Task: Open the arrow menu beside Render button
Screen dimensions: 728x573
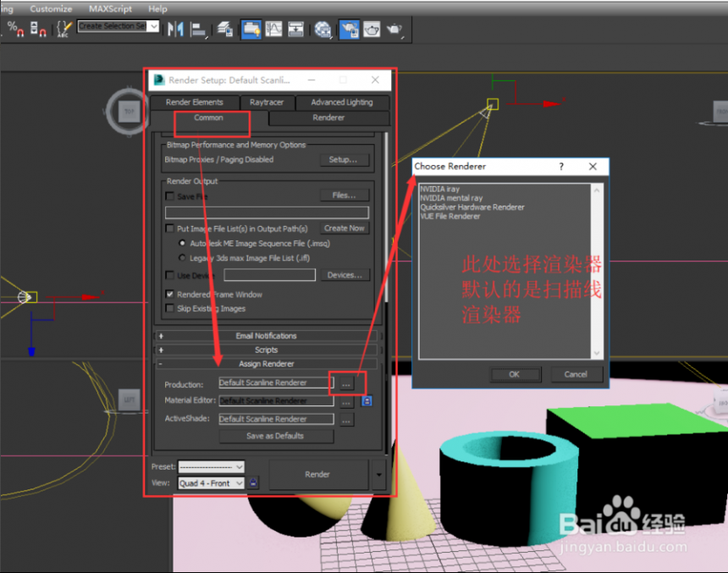Action: coord(379,475)
